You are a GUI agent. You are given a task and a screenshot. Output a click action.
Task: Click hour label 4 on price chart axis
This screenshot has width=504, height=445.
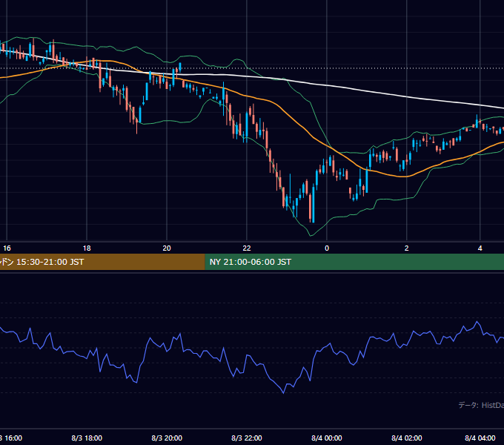click(x=480, y=248)
